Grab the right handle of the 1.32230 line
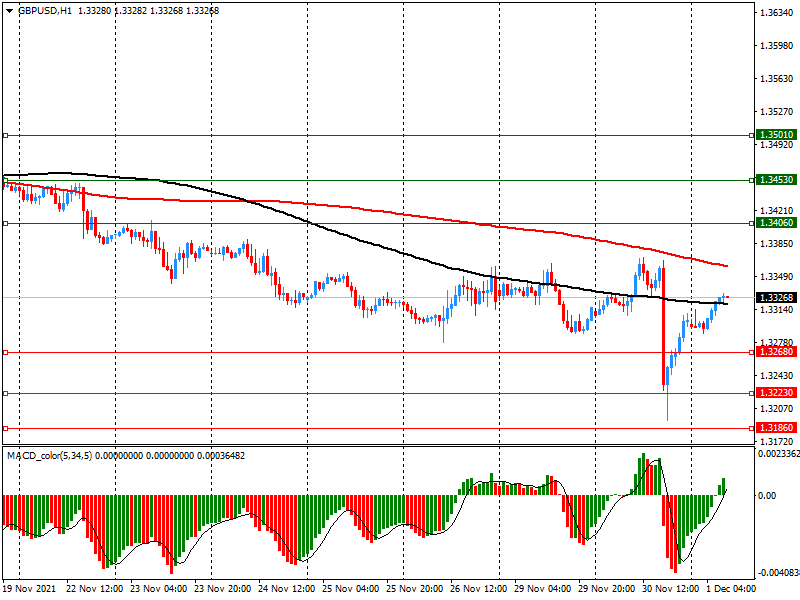The width and height of the screenshot is (800, 600). pyautogui.click(x=752, y=393)
